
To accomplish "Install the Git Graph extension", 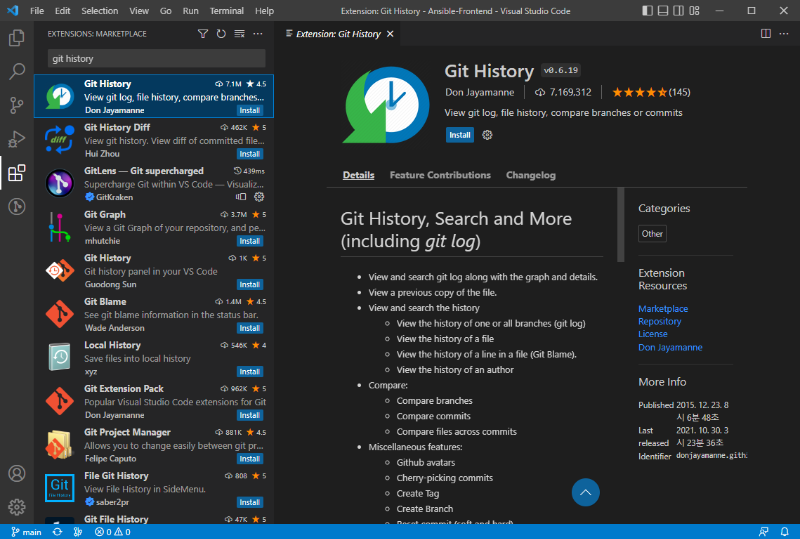I will click(x=249, y=241).
